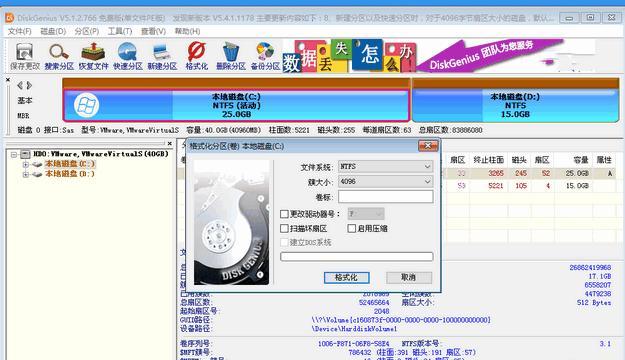The image size is (625, 360).
Task: Click the 1006-F871-06F8-58E4 volume serial number
Action: point(354,344)
